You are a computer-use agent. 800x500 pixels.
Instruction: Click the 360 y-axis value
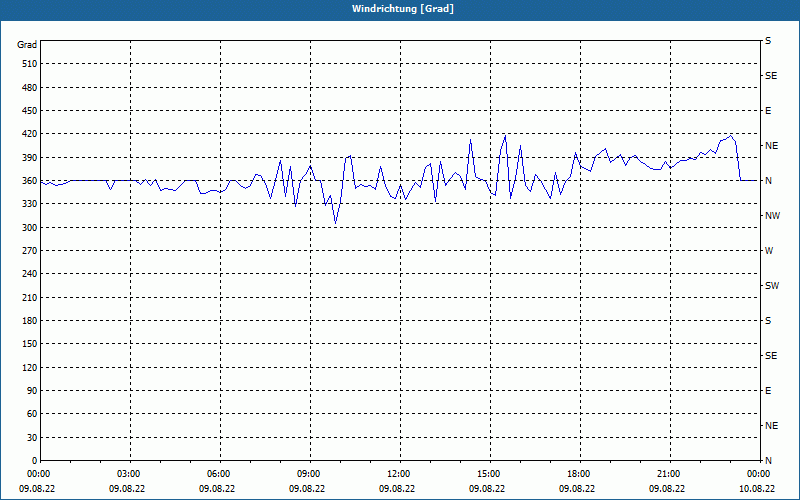30,181
